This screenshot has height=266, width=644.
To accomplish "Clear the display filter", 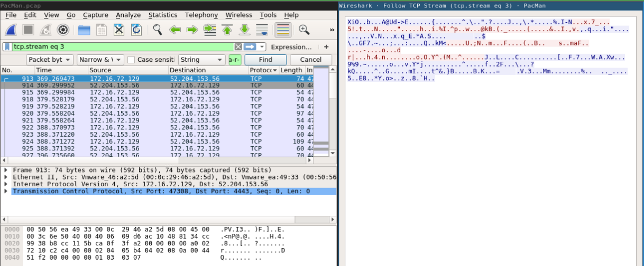I will tap(238, 46).
